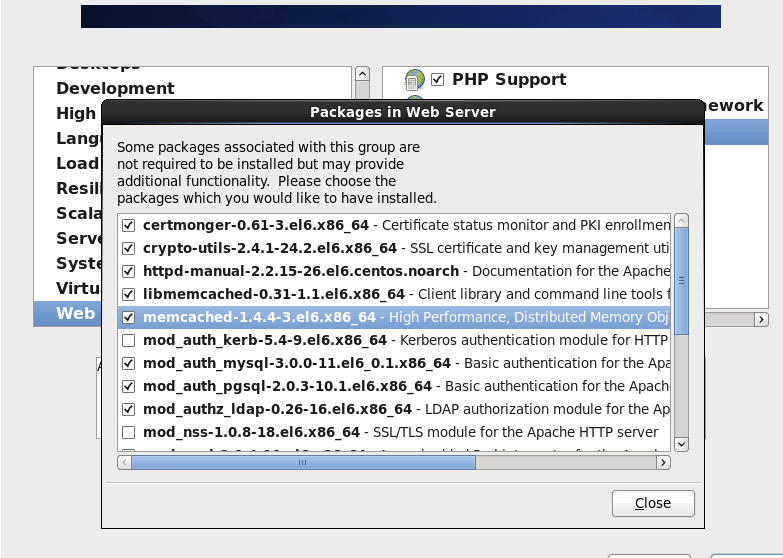Image resolution: width=783 pixels, height=558 pixels.
Task: Click the PHP Support globe icon
Action: [415, 79]
